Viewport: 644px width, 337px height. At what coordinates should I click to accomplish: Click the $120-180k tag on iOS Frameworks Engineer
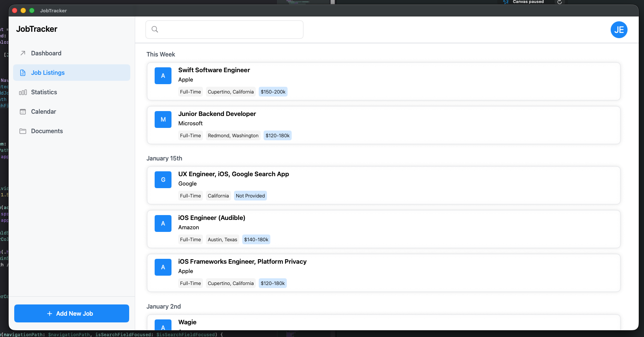click(x=273, y=283)
